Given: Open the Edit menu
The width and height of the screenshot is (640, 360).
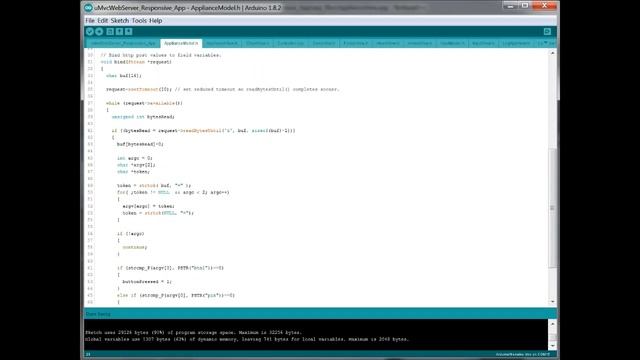Looking at the screenshot, I should pyautogui.click(x=102, y=20).
